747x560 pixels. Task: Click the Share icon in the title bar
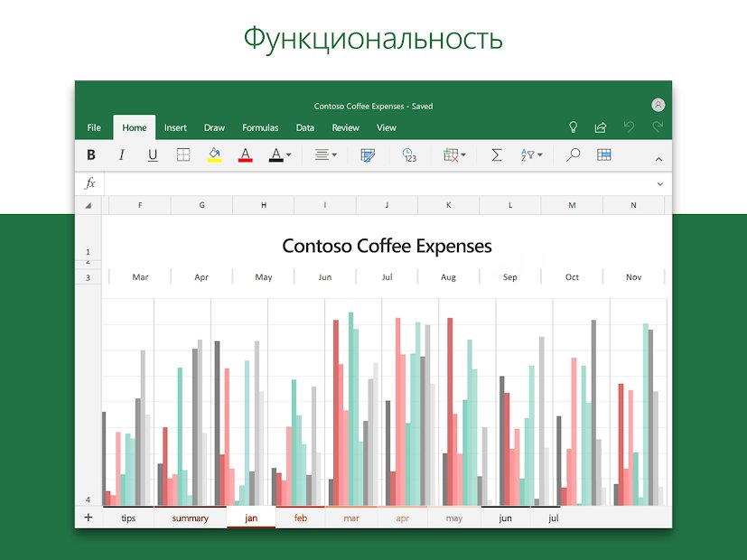pos(600,127)
